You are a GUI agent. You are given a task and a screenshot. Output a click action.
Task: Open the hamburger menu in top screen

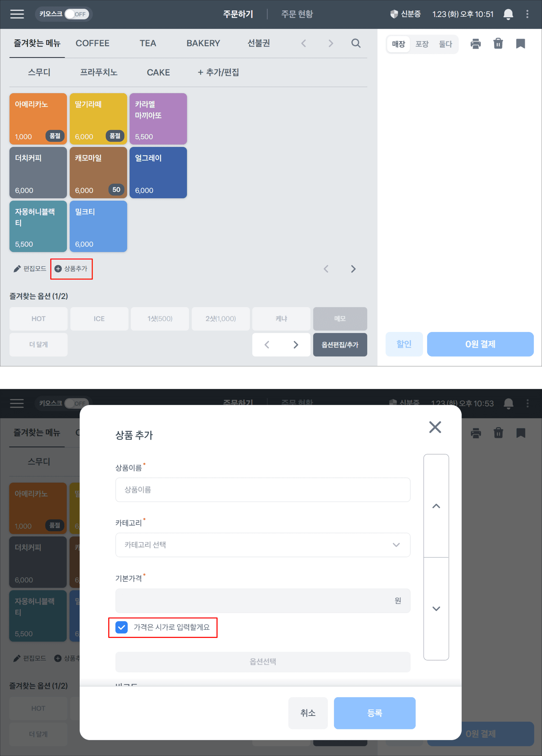pos(17,14)
